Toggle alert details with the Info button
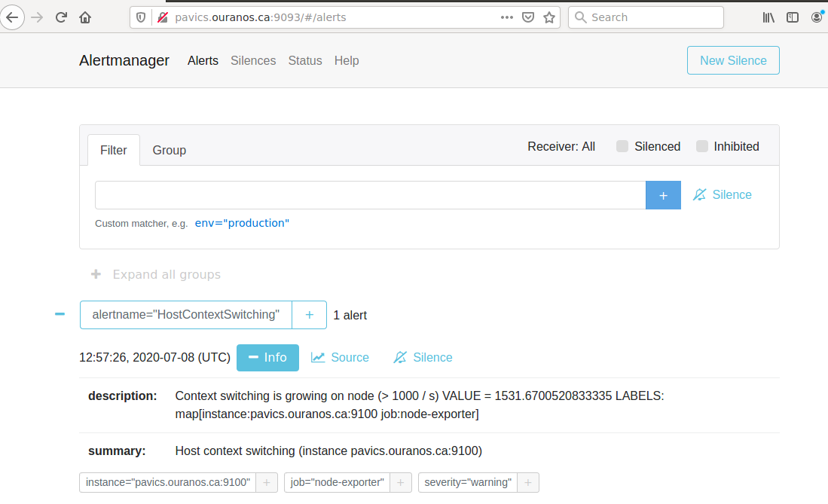The height and width of the screenshot is (504, 828). tap(267, 357)
